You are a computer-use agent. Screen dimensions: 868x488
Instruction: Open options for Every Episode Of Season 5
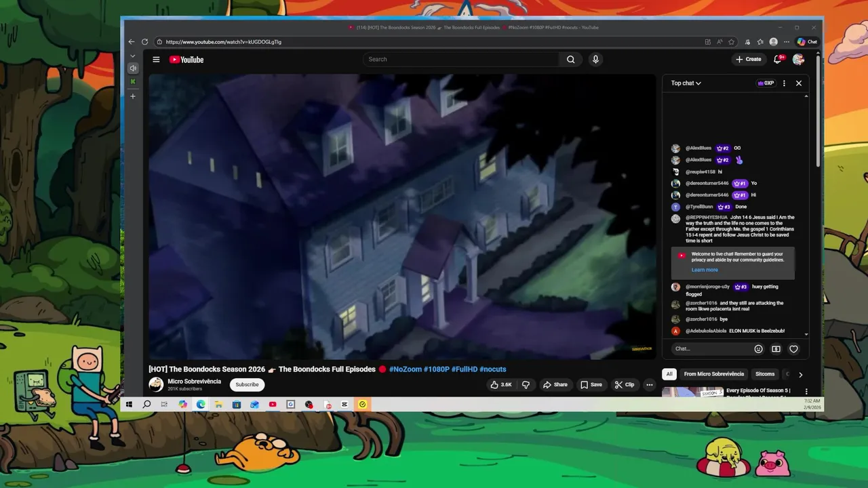(806, 391)
